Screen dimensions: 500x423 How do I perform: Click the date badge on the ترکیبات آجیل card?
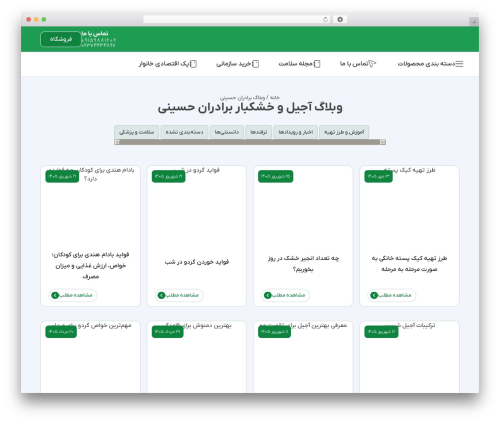[x=381, y=332]
